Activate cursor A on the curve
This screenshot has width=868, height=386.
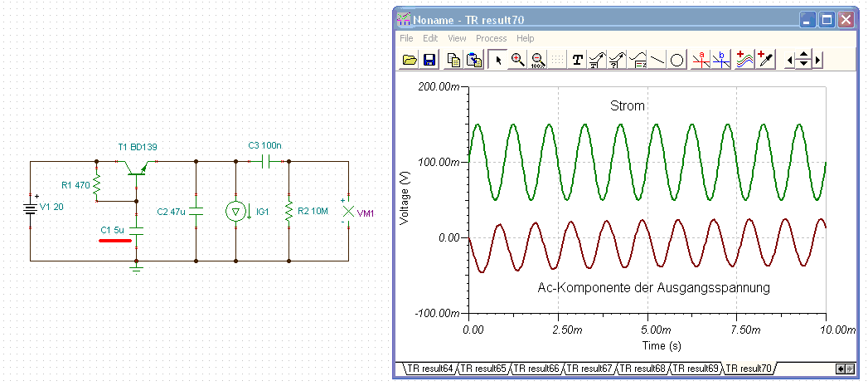pyautogui.click(x=701, y=60)
